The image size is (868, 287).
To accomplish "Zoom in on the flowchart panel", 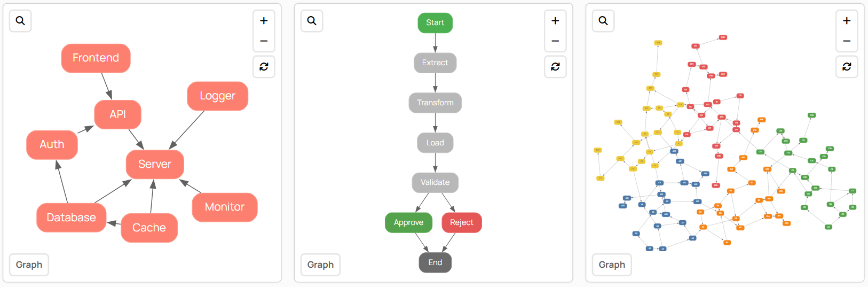I will (x=555, y=21).
